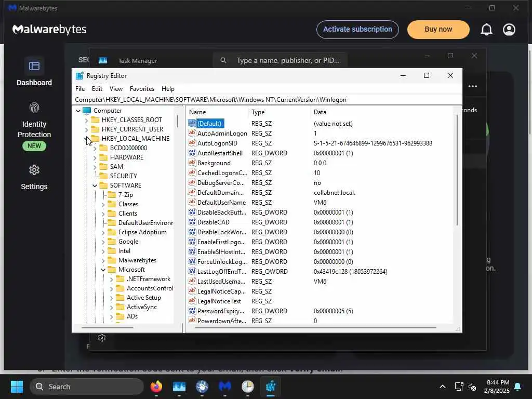Select the DisableCAD value
The width and height of the screenshot is (532, 399).
(214, 222)
